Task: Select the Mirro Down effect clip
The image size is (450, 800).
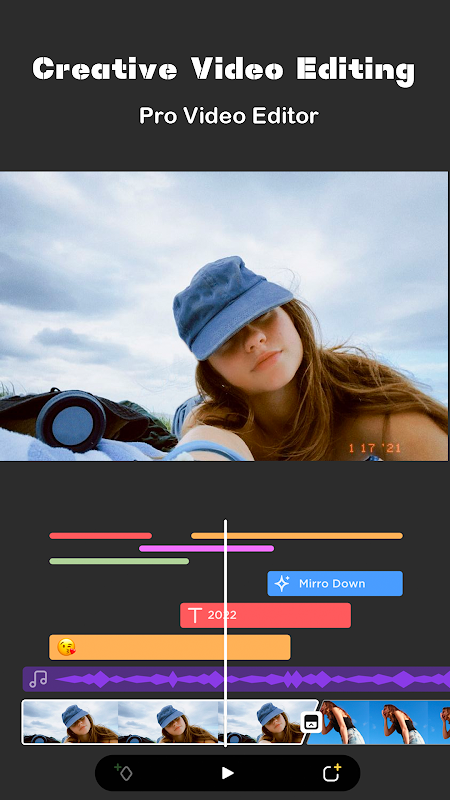Action: [x=335, y=583]
